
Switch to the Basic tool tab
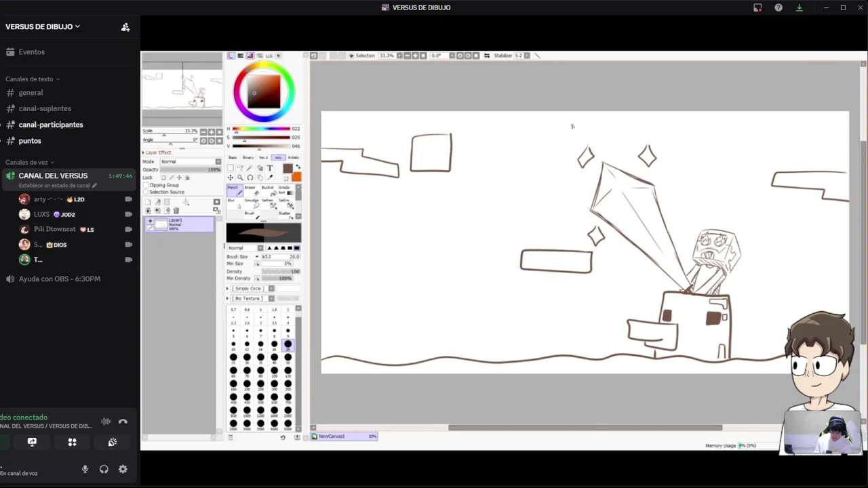(233, 157)
